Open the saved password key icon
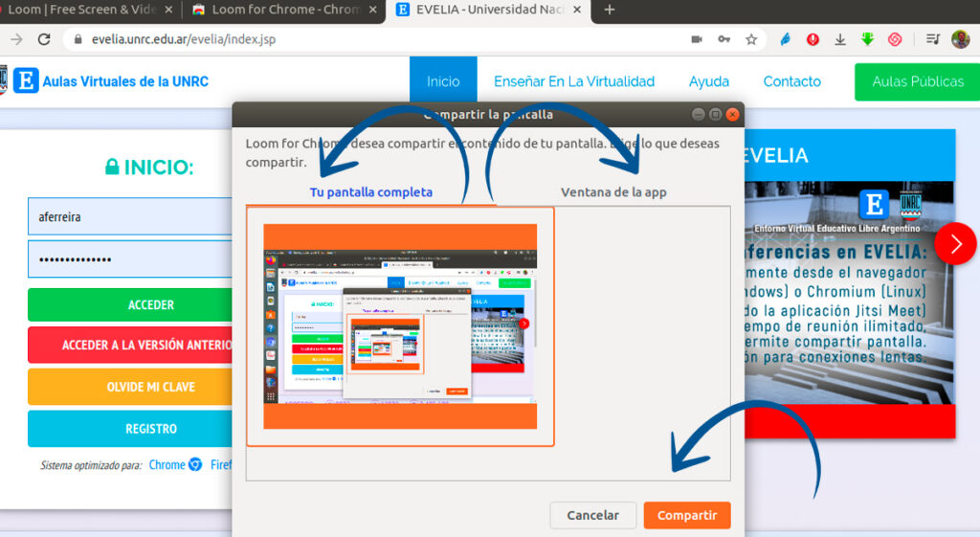The width and height of the screenshot is (980, 537). [724, 39]
